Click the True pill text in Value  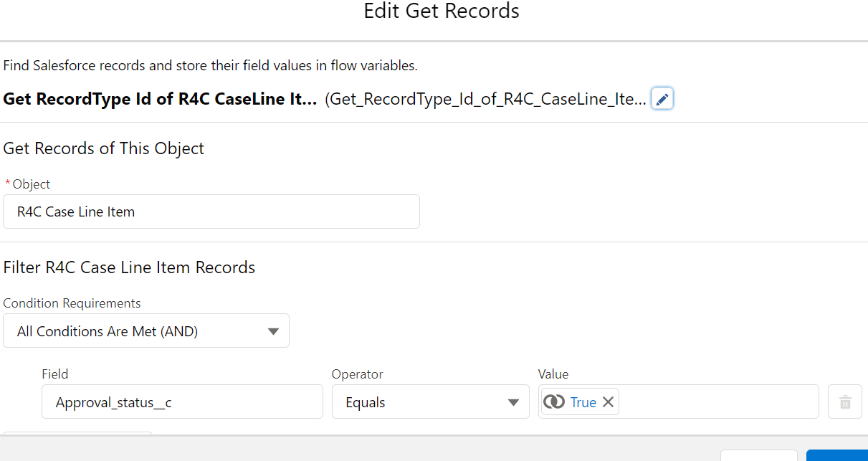pos(583,402)
